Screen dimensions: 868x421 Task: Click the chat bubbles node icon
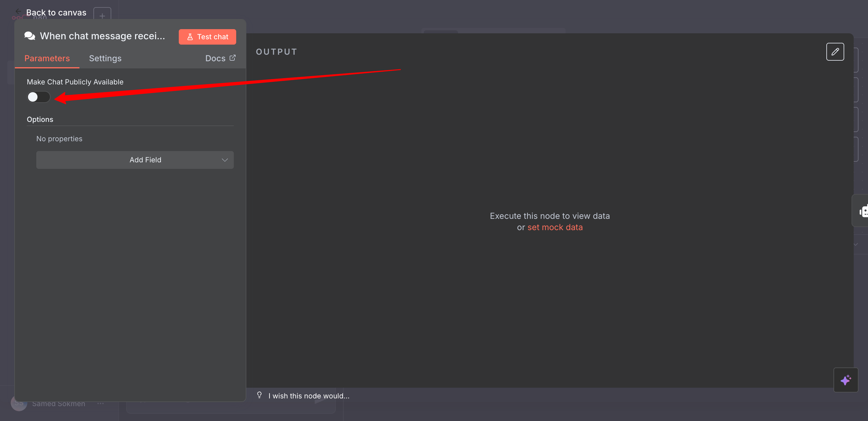coord(30,36)
